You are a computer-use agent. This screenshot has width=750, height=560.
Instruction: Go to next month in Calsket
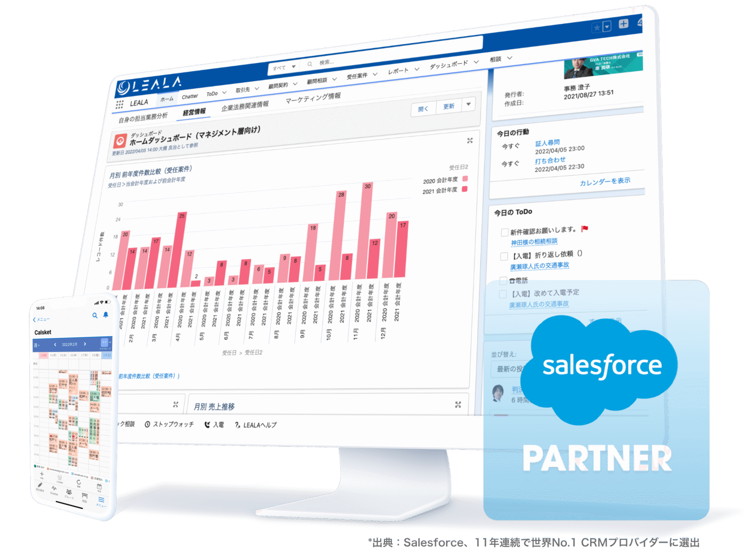(85, 344)
